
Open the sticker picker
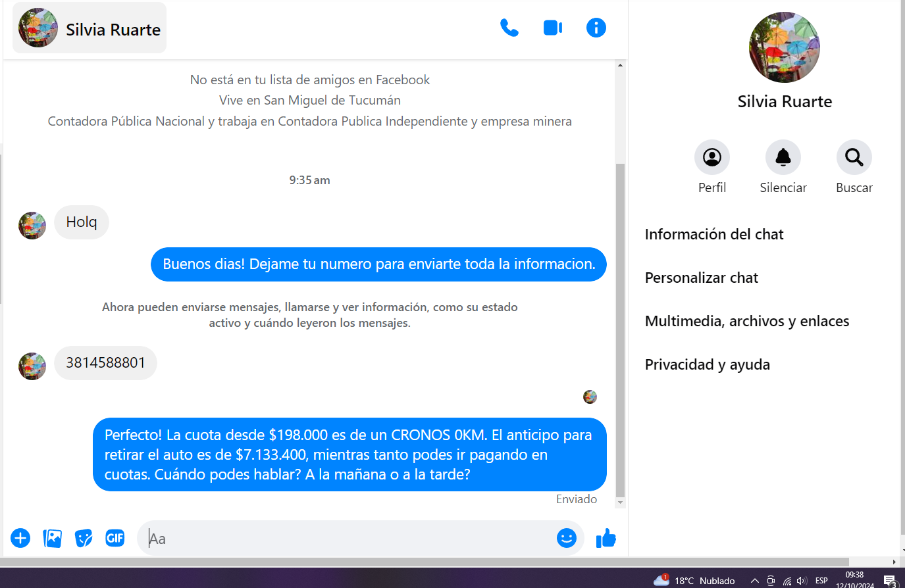coord(84,538)
